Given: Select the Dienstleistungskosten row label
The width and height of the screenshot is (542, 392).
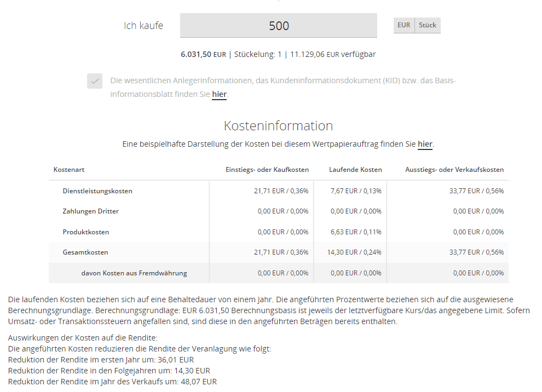Looking at the screenshot, I should click(x=97, y=191).
